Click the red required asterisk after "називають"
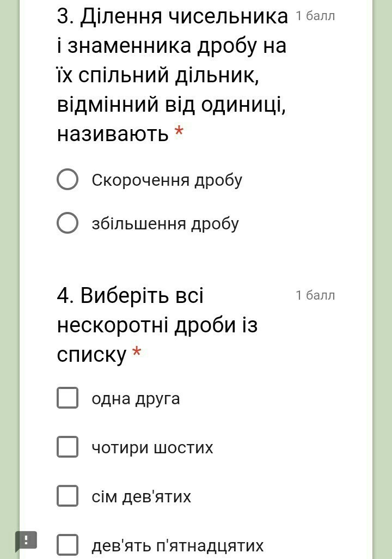The width and height of the screenshot is (392, 559). [179, 132]
